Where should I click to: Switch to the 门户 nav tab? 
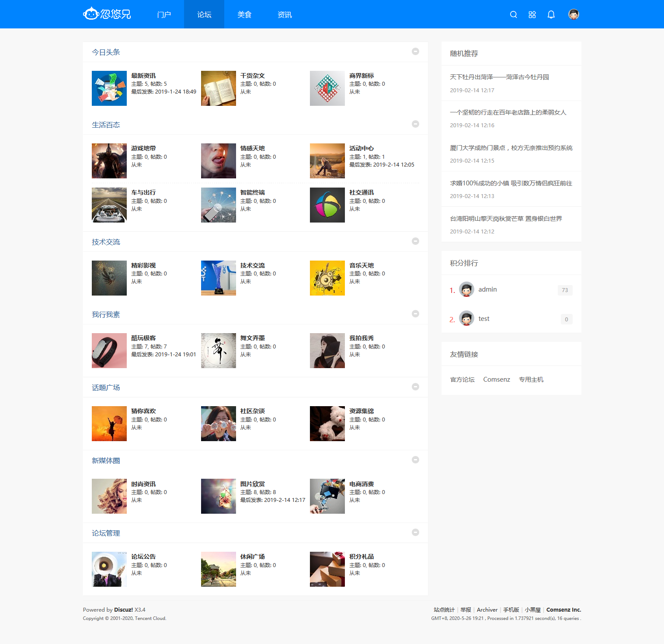click(x=164, y=14)
